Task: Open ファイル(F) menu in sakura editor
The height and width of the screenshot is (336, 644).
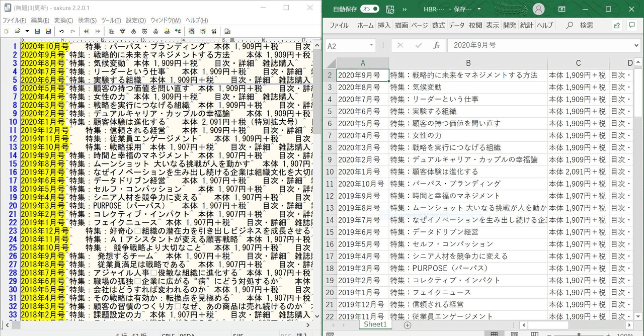Action: pyautogui.click(x=14, y=21)
